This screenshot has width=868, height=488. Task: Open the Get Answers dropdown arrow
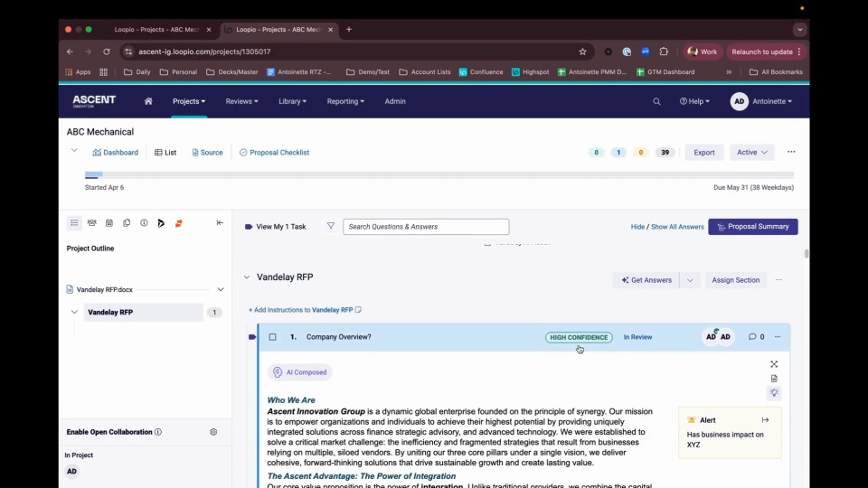point(690,280)
